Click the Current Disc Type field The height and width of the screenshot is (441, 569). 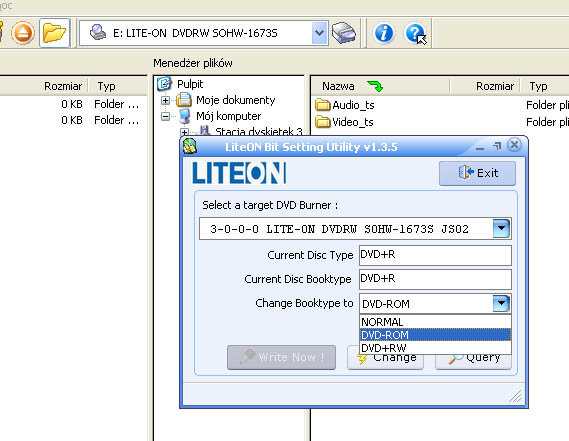coord(435,255)
